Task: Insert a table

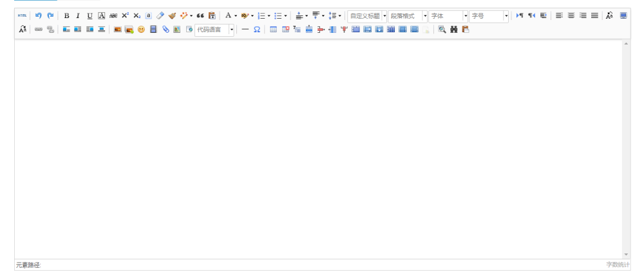Action: [x=273, y=30]
